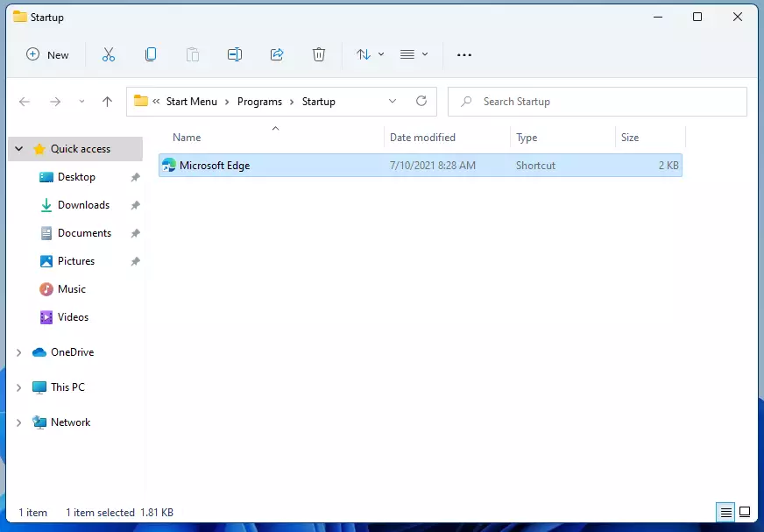
Task: Click the folder icon in address bar
Action: pos(141,101)
